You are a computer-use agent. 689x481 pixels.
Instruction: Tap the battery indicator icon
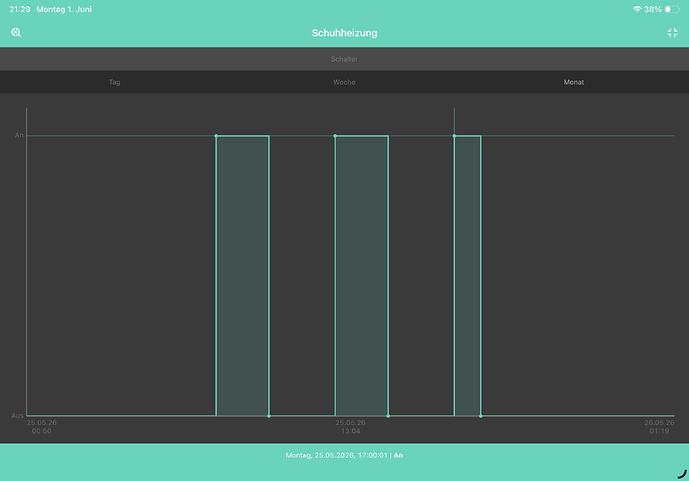672,9
